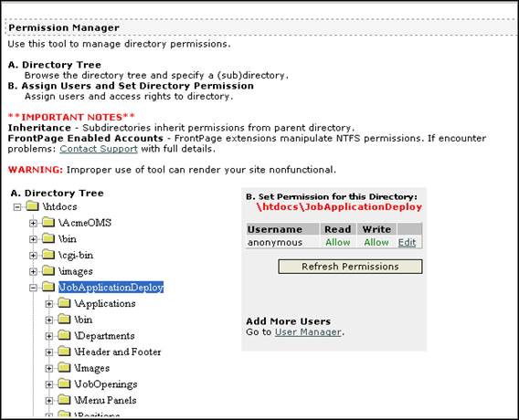Viewport: 519px width, 420px height.
Task: Click the Departments folder icon
Action: pyautogui.click(x=64, y=335)
